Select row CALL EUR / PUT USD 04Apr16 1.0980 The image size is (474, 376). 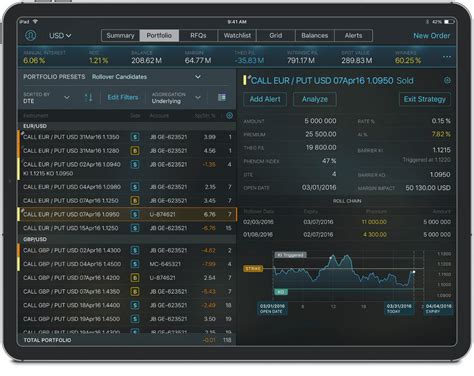click(127, 187)
